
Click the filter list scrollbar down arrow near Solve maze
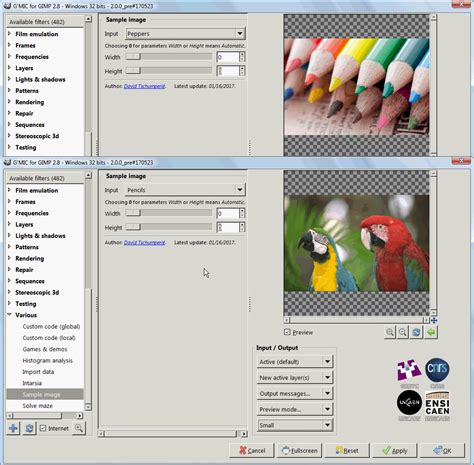click(x=88, y=407)
